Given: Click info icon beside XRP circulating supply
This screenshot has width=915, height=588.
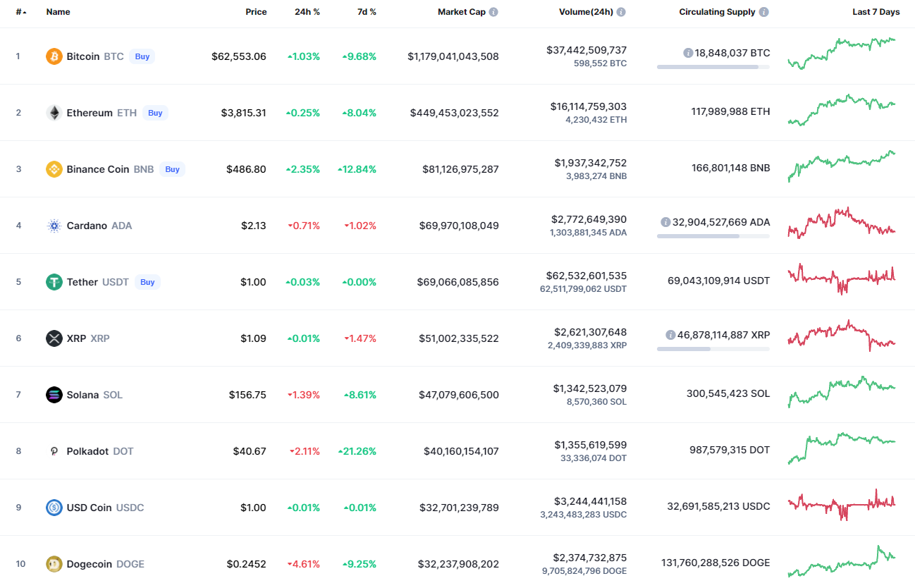Looking at the screenshot, I should point(671,335).
